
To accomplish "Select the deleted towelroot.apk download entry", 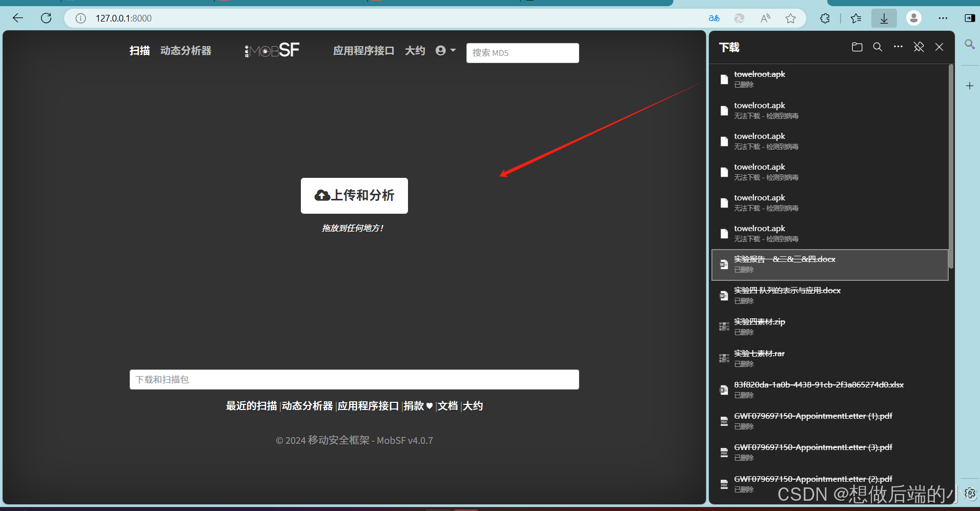I will 830,79.
